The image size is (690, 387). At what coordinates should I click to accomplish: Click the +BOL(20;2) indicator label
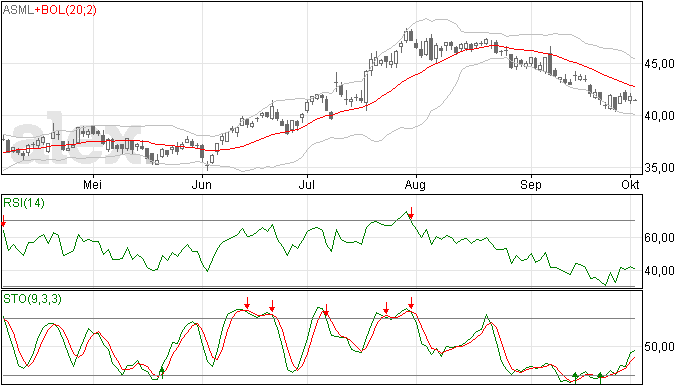click(x=66, y=10)
